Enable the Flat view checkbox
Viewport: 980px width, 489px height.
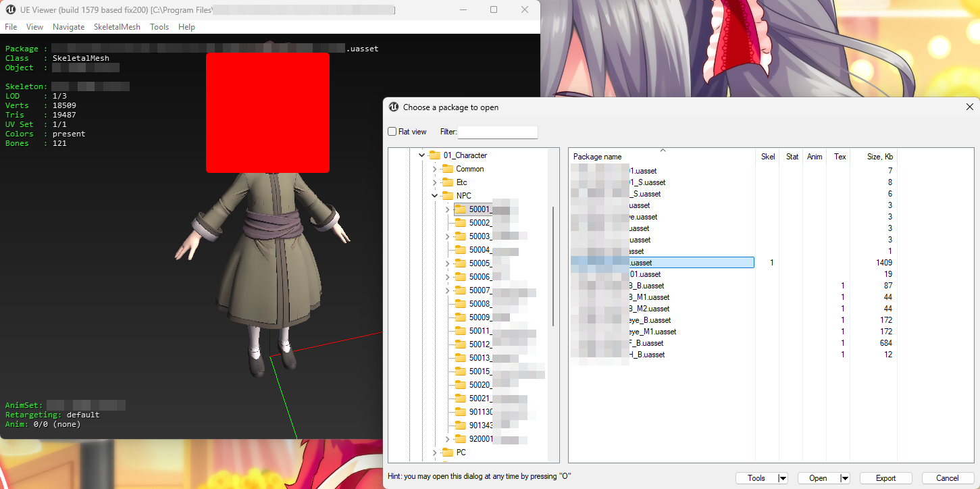click(391, 131)
